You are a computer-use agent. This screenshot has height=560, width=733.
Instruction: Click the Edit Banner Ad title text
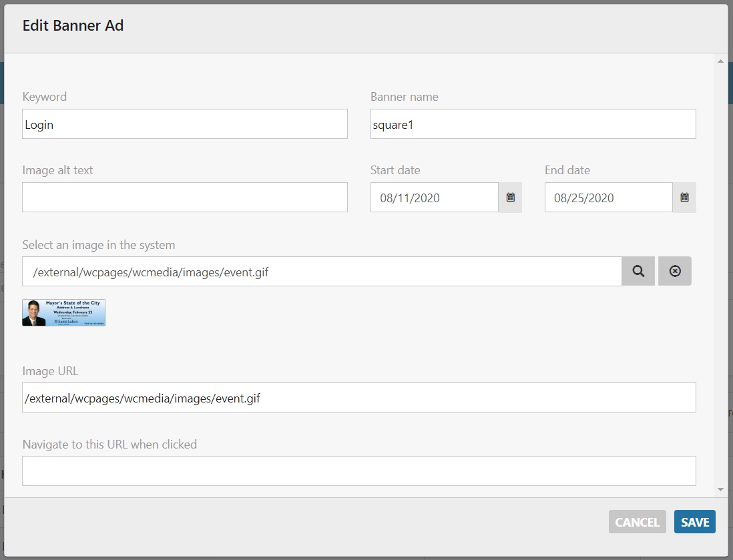(x=73, y=25)
